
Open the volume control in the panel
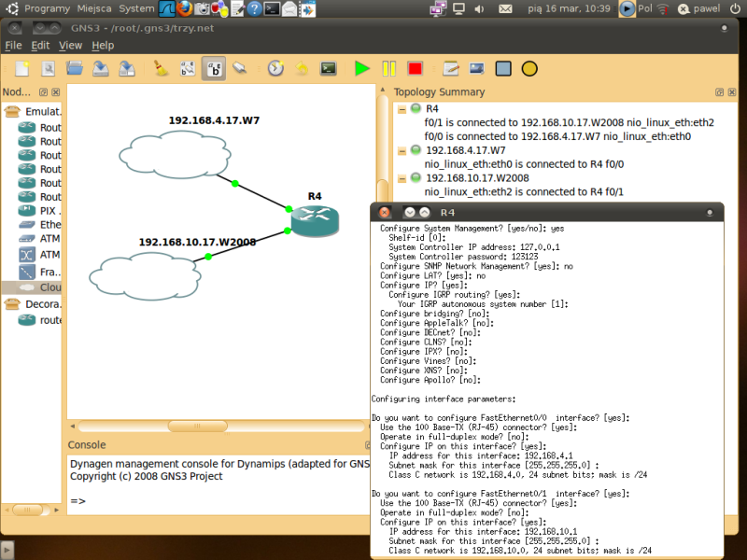[479, 8]
